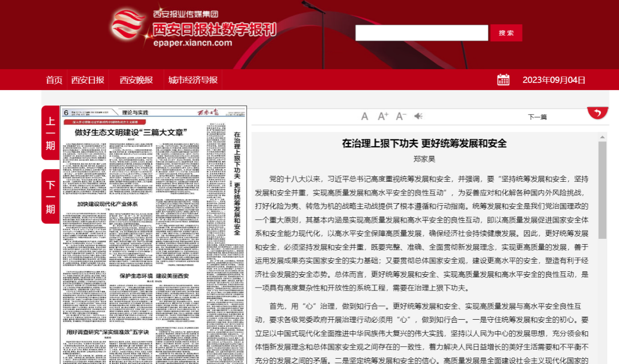Open the calendar icon beside the date
The image size is (619, 364).
click(x=503, y=80)
